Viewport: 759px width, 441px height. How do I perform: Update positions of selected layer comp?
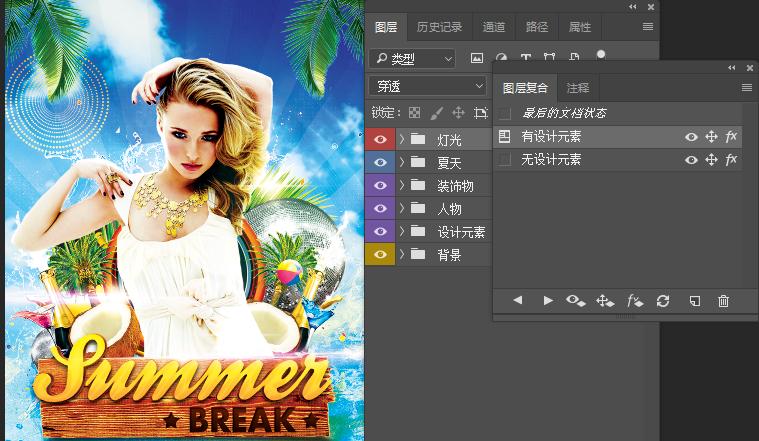pyautogui.click(x=605, y=301)
